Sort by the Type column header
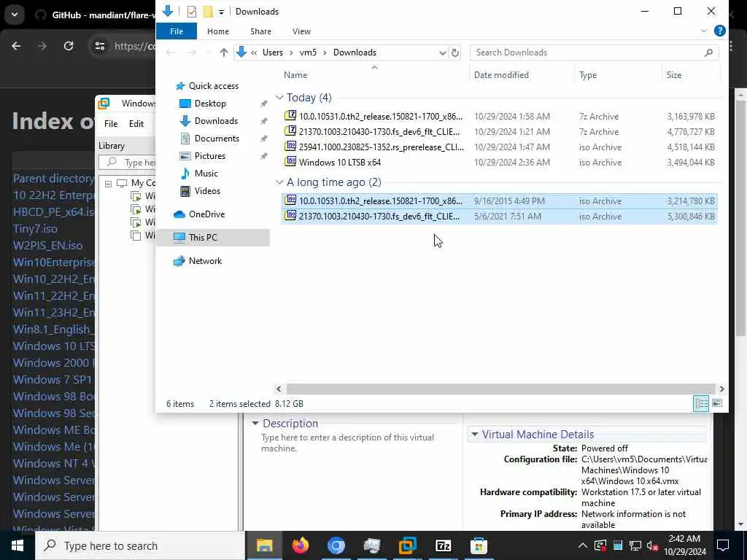Screen dimensions: 747x560 587,75
